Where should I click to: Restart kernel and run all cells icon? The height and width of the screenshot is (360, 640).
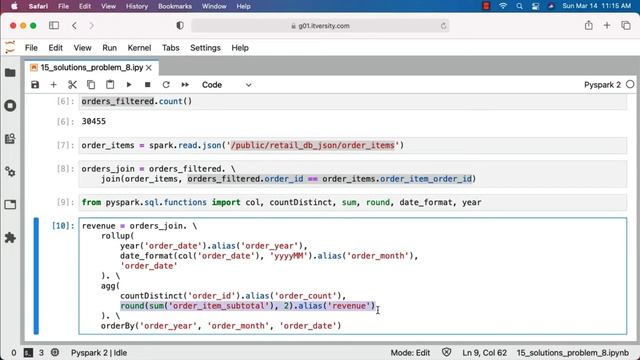185,84
